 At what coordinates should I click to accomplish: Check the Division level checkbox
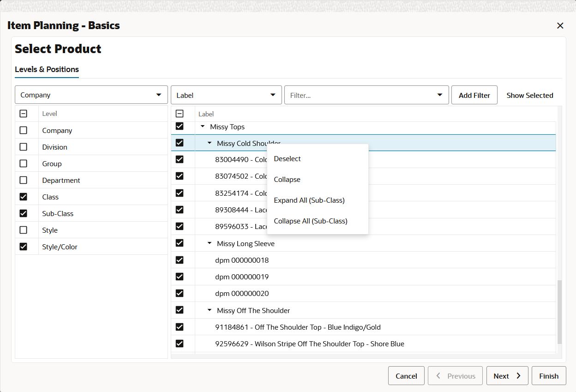tap(24, 147)
